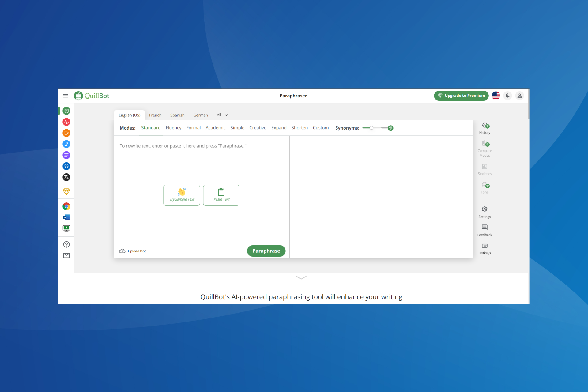Click Upgrade to Premium button
Screen dimensions: 588x392
coord(461,96)
